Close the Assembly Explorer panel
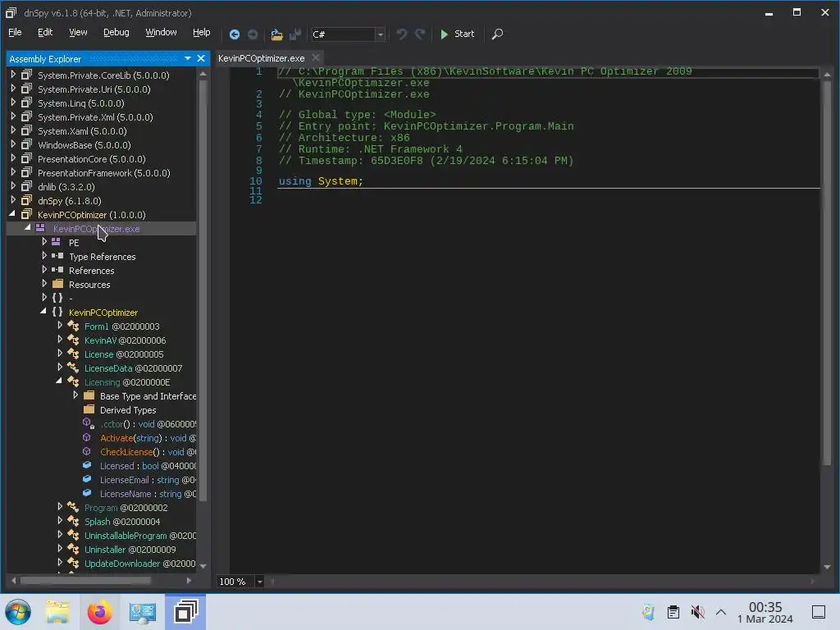 tap(201, 58)
